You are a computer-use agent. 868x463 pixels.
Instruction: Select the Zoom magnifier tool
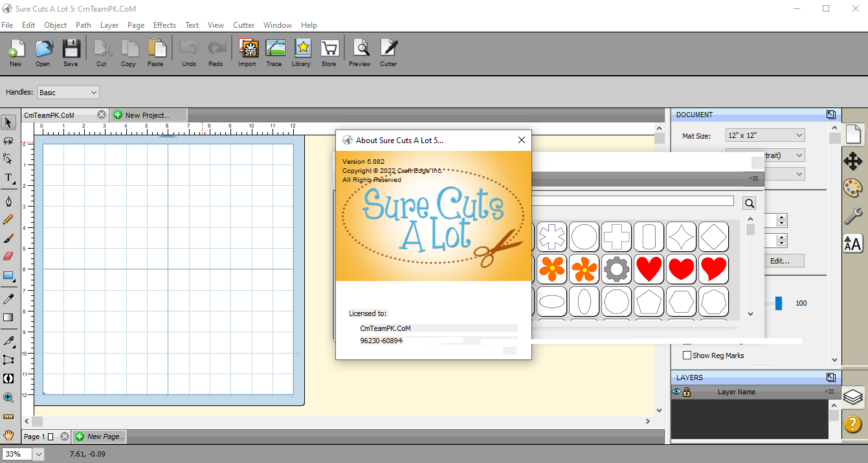(8, 398)
